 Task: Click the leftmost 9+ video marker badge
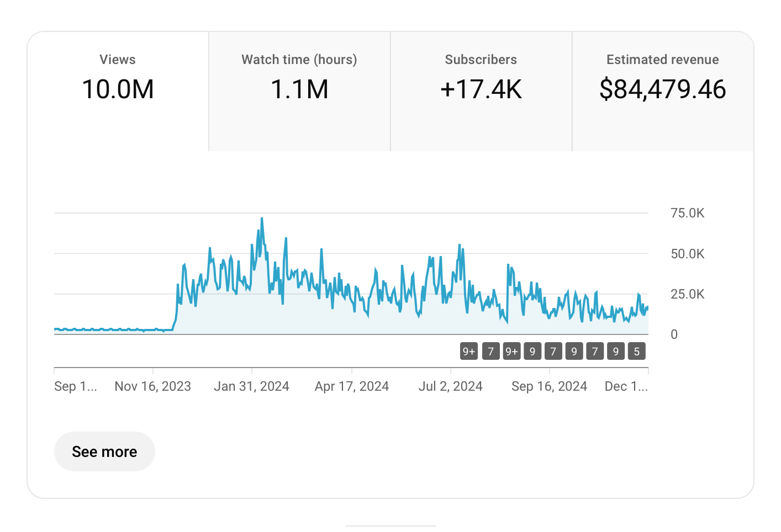[x=469, y=352]
